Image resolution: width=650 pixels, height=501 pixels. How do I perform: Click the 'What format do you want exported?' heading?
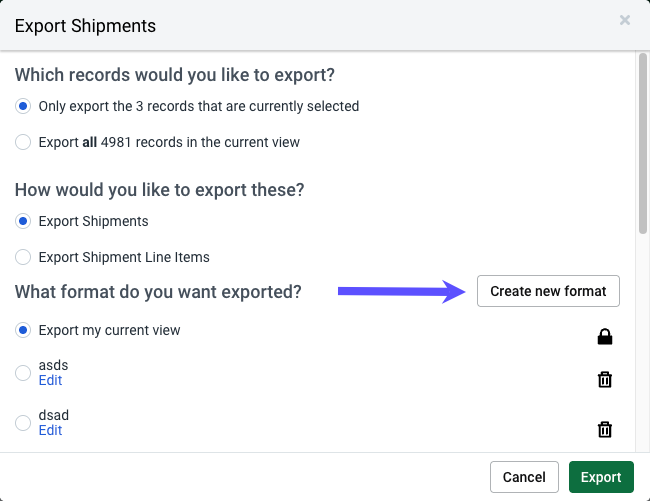[x=158, y=292]
